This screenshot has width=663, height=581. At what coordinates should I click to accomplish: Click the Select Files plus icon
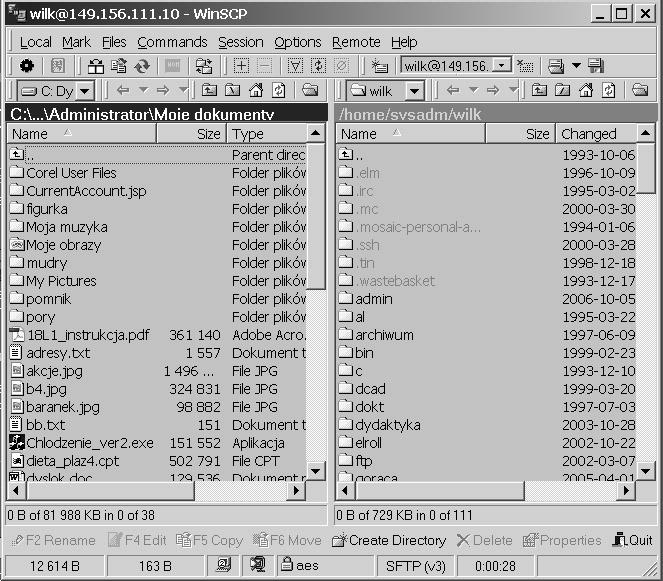point(241,66)
